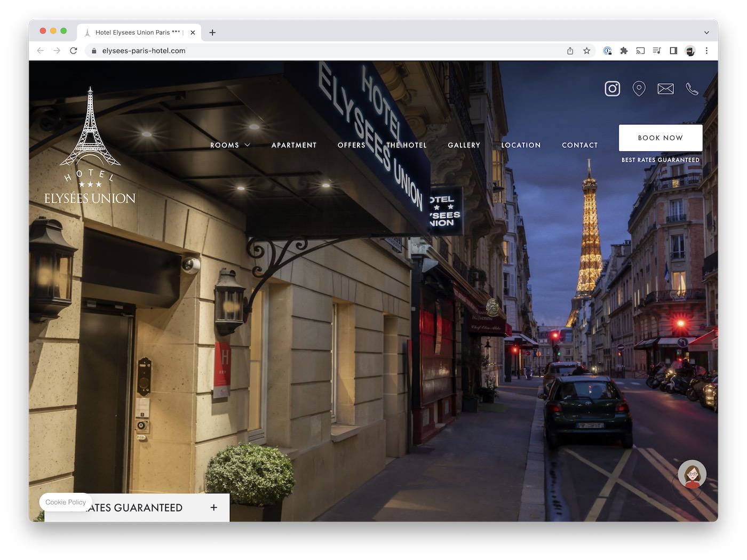Reload the page
The height and width of the screenshot is (560, 747).
[74, 51]
